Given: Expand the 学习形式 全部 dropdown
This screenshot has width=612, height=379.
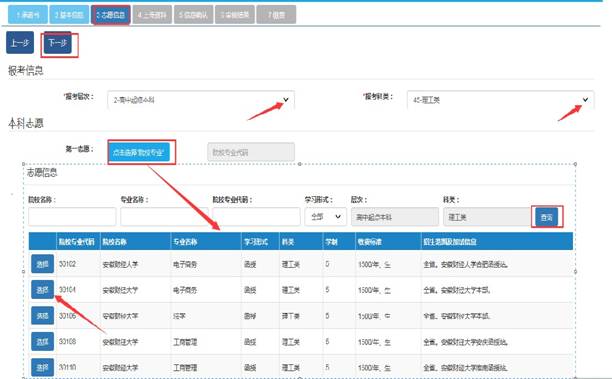Looking at the screenshot, I should coord(326,217).
